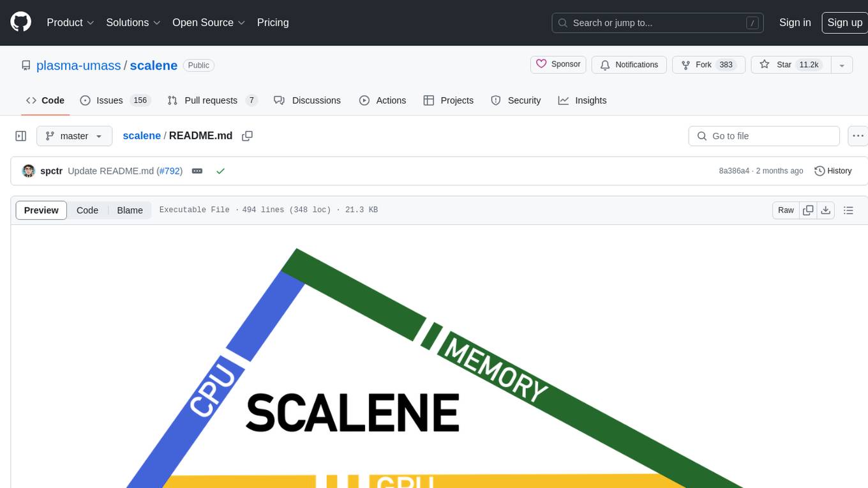Open the Pricing page
Screen dimensions: 868x488
pos(273,22)
